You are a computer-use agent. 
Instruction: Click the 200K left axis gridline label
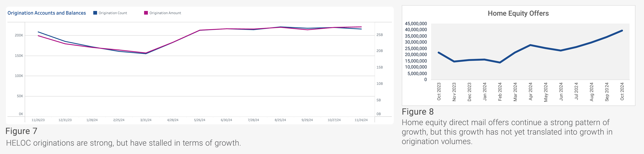(19, 35)
